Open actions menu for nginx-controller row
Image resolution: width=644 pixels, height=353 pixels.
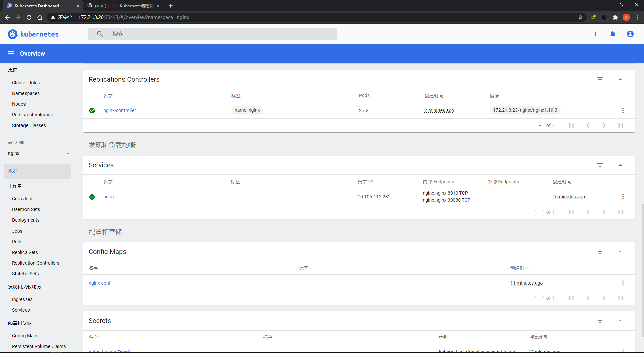(x=623, y=110)
